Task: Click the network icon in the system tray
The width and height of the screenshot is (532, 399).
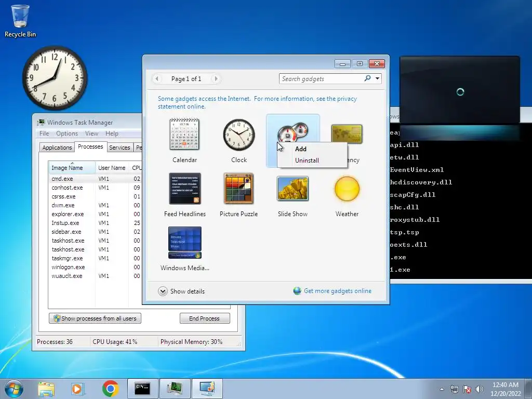Action: tap(454, 389)
